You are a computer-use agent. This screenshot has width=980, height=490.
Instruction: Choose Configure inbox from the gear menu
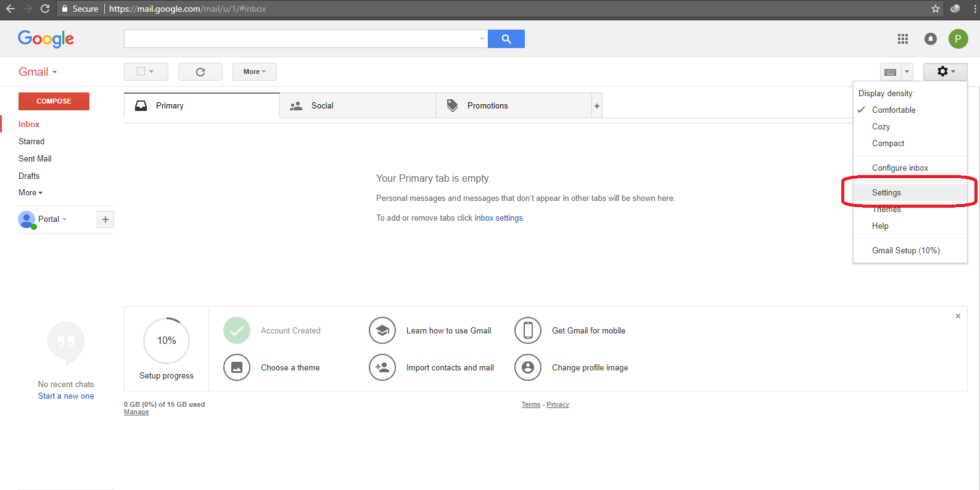tap(910, 168)
